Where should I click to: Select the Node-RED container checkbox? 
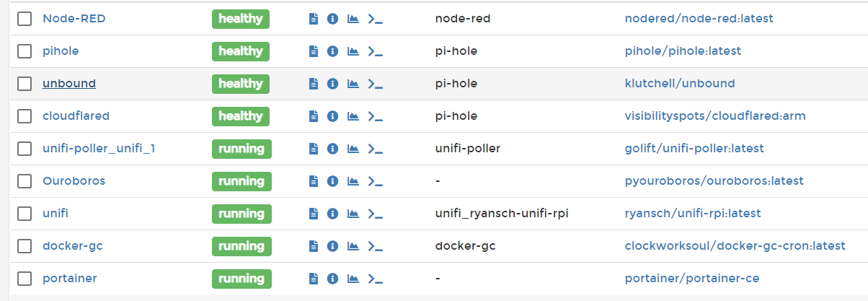click(x=25, y=19)
